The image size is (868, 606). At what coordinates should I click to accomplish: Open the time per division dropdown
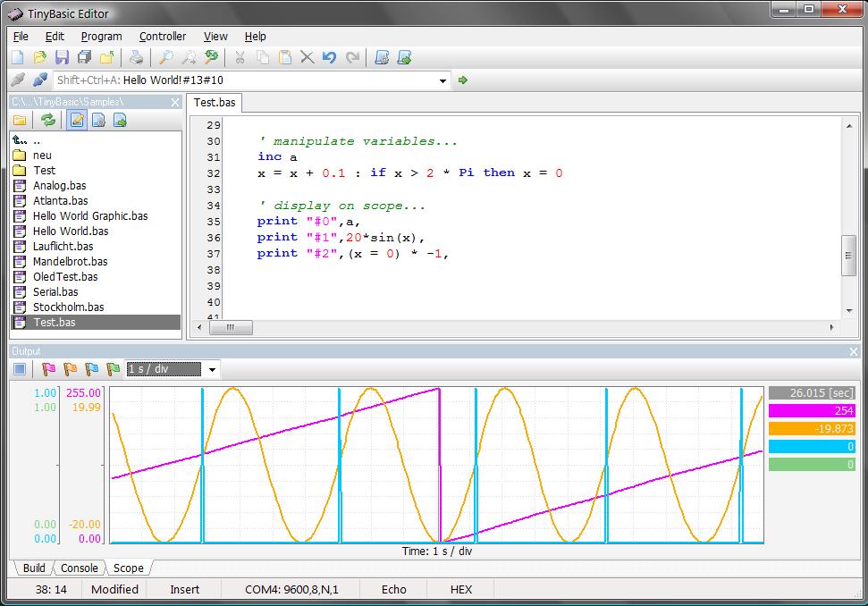coord(212,369)
